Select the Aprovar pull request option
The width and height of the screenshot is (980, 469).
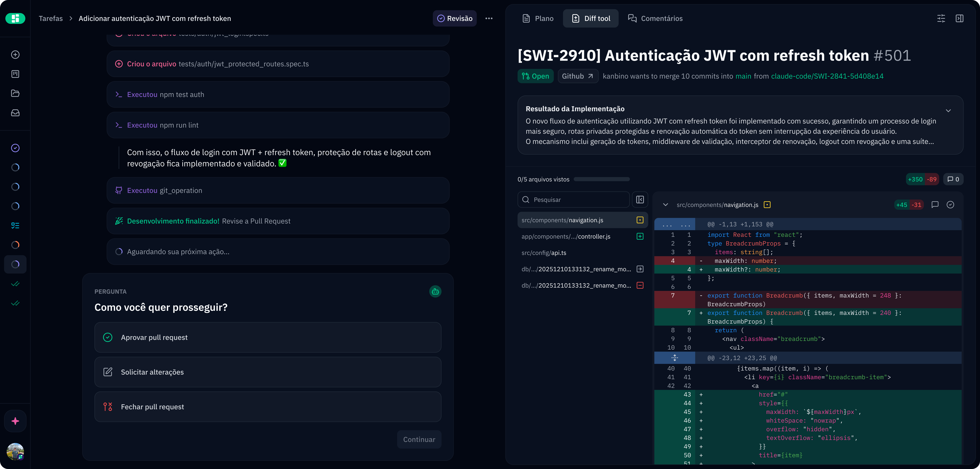268,337
